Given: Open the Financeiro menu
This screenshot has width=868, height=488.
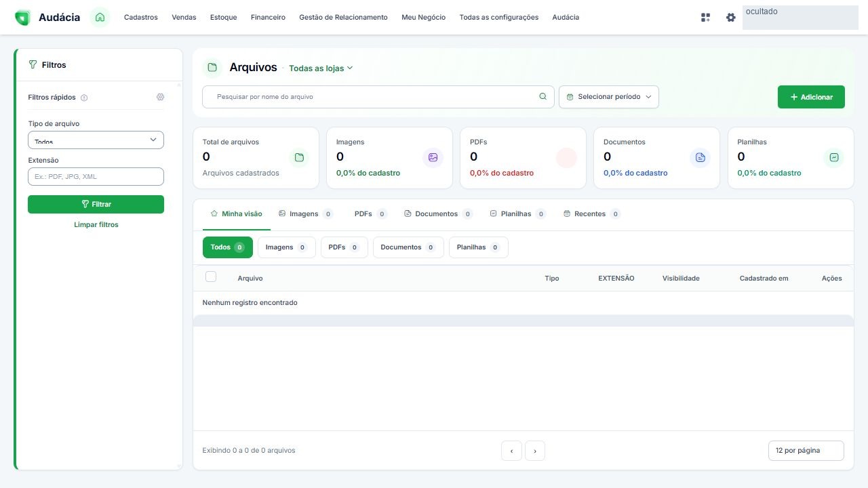Looking at the screenshot, I should [x=268, y=18].
